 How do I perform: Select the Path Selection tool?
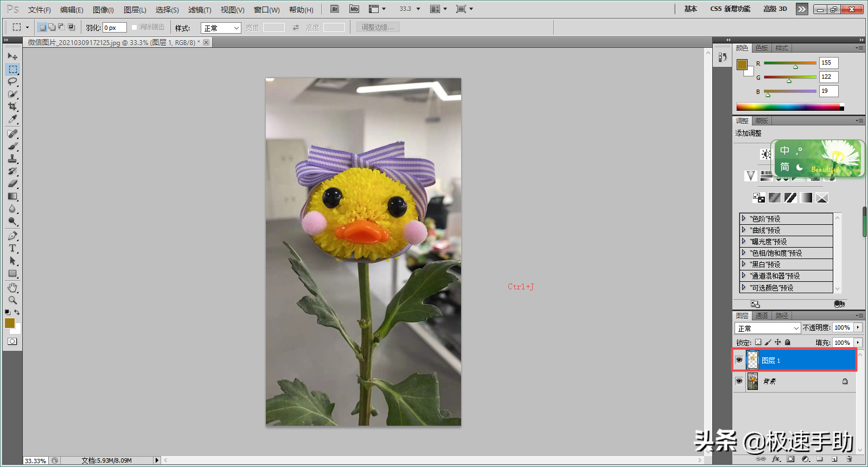pyautogui.click(x=12, y=261)
